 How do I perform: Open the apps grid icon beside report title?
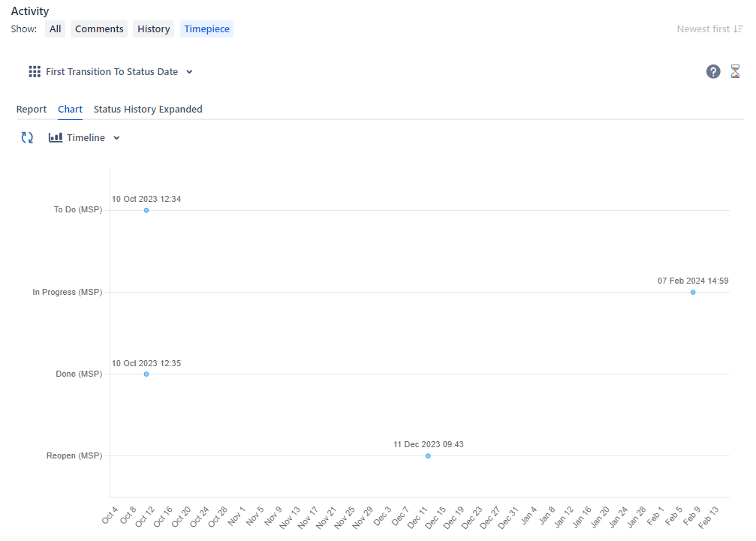[x=34, y=71]
